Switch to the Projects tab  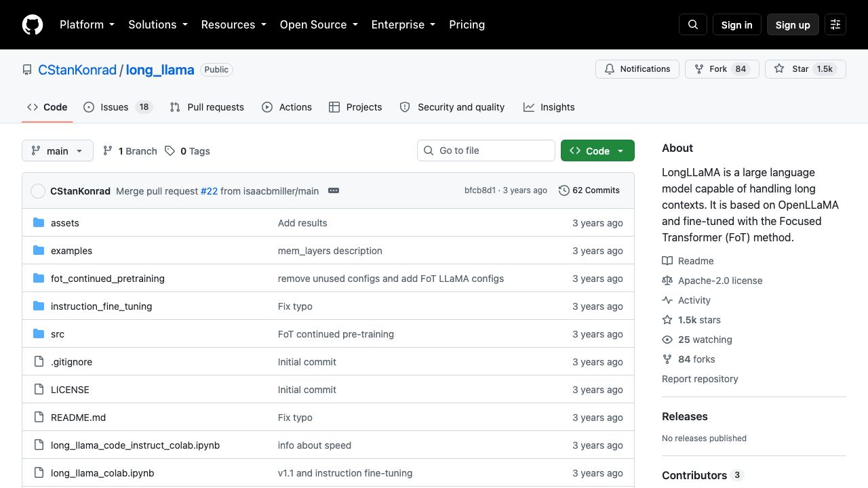click(x=355, y=107)
